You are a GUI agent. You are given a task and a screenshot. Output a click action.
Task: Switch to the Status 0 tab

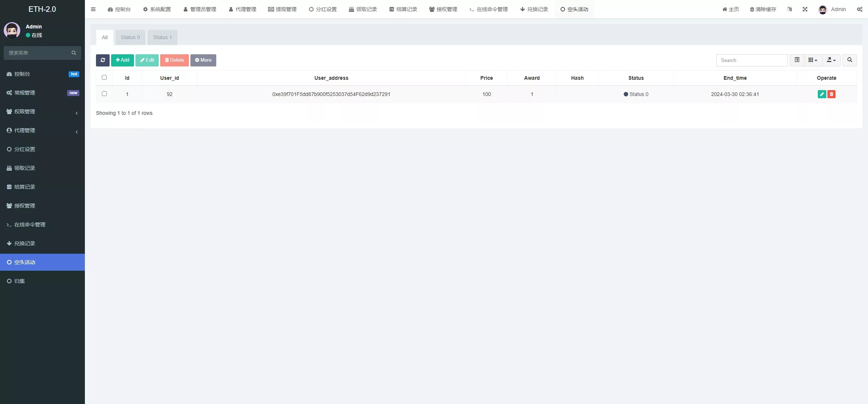tap(130, 37)
